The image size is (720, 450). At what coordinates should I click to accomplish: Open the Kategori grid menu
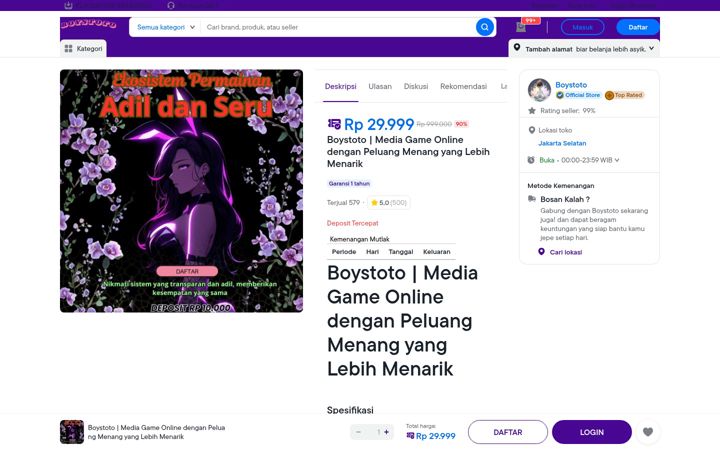(x=83, y=48)
